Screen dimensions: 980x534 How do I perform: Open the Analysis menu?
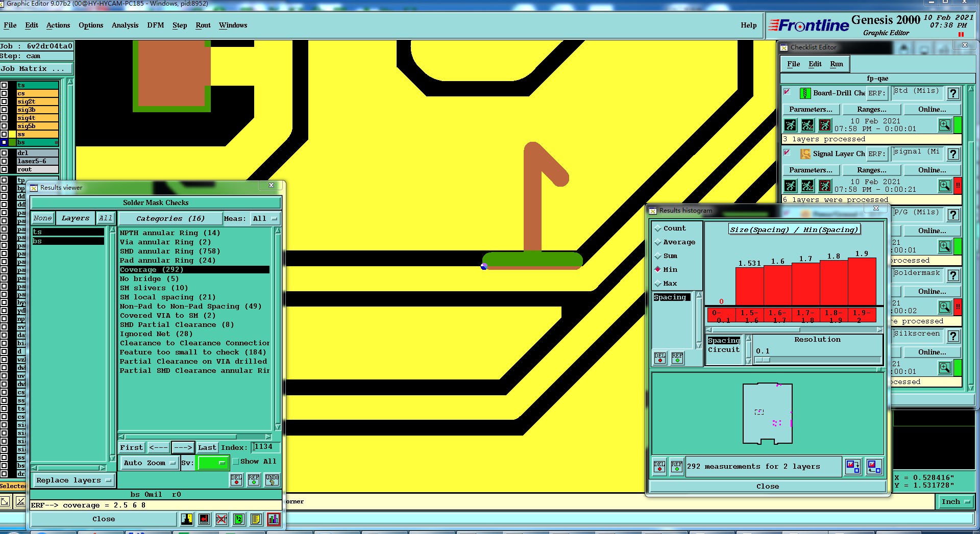coord(125,26)
